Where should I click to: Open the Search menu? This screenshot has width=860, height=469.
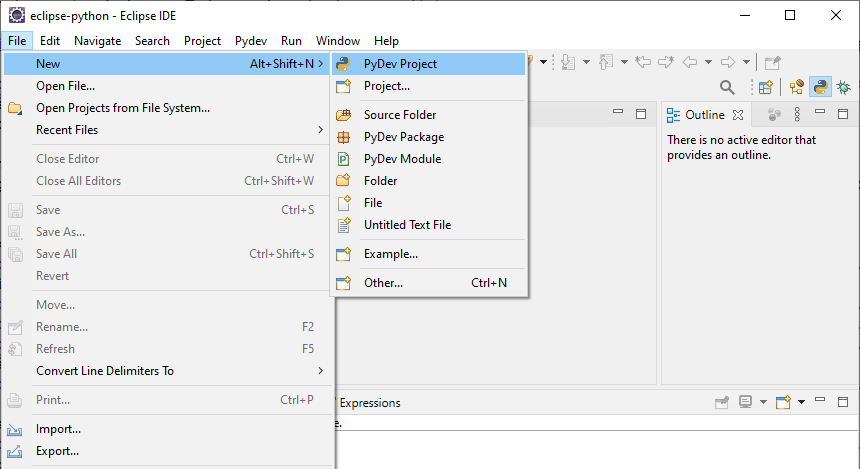point(152,41)
